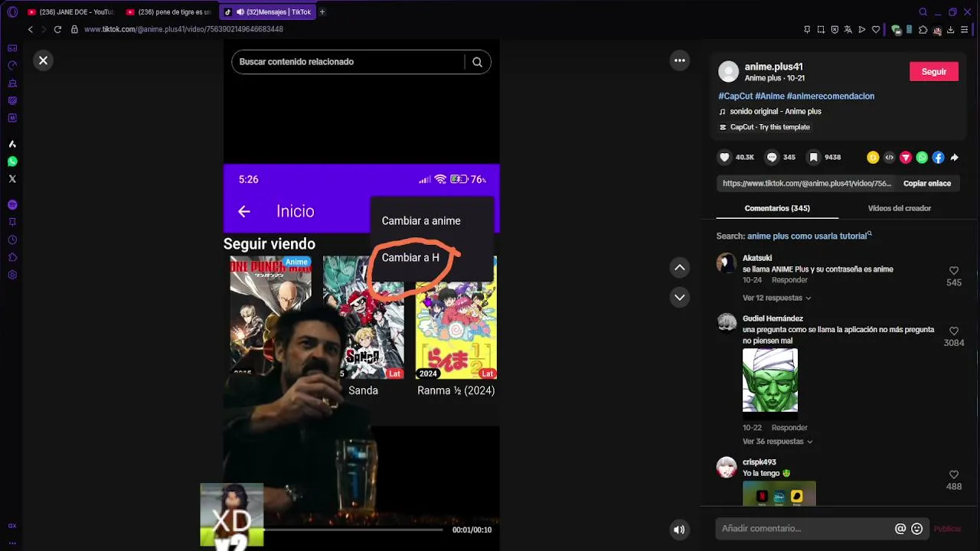This screenshot has height=551, width=980.
Task: Open sonido original - Anime plus
Action: pos(775,112)
